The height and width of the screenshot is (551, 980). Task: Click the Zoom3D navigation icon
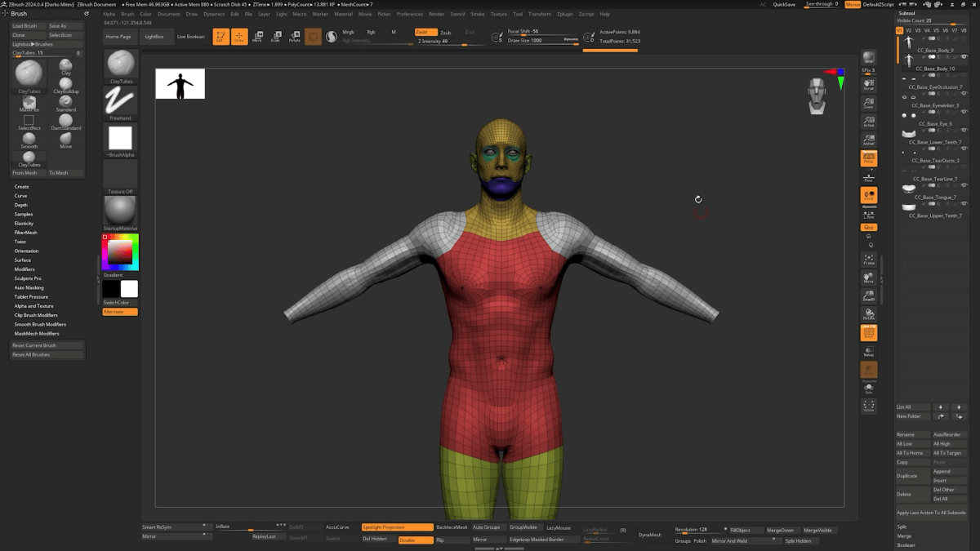click(x=868, y=295)
